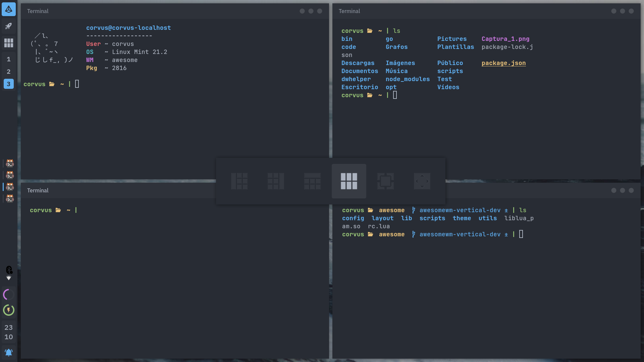
Task: Click the purple circular usage indicator
Action: pos(9,295)
